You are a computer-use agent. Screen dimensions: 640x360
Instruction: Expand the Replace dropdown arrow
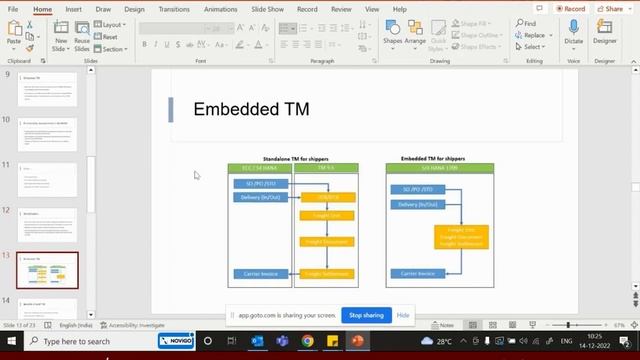(551, 36)
